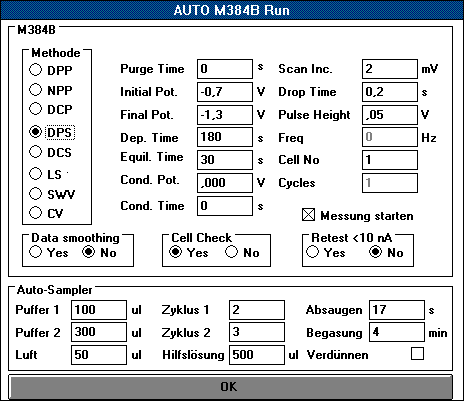
Task: Confirm settings with the OK button
Action: tap(230, 387)
